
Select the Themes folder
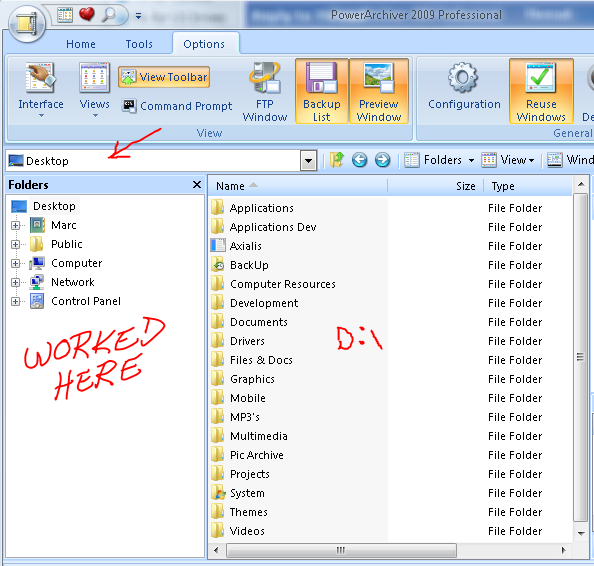pyautogui.click(x=249, y=512)
